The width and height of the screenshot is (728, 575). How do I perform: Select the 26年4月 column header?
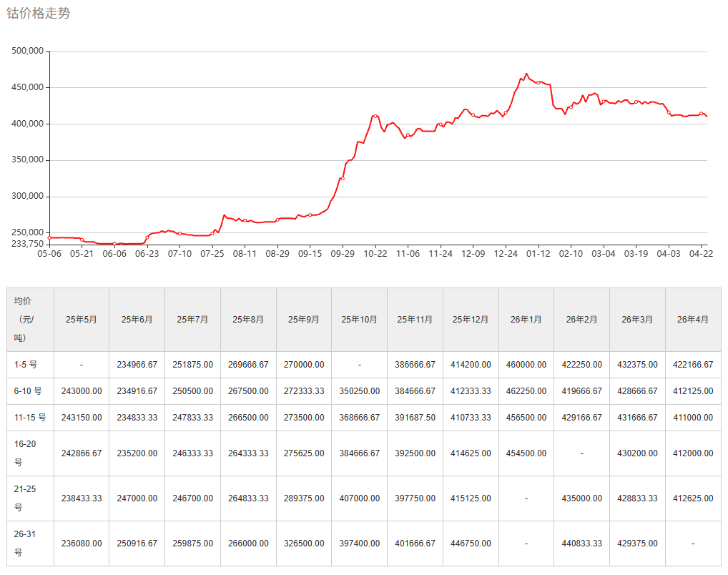693,320
